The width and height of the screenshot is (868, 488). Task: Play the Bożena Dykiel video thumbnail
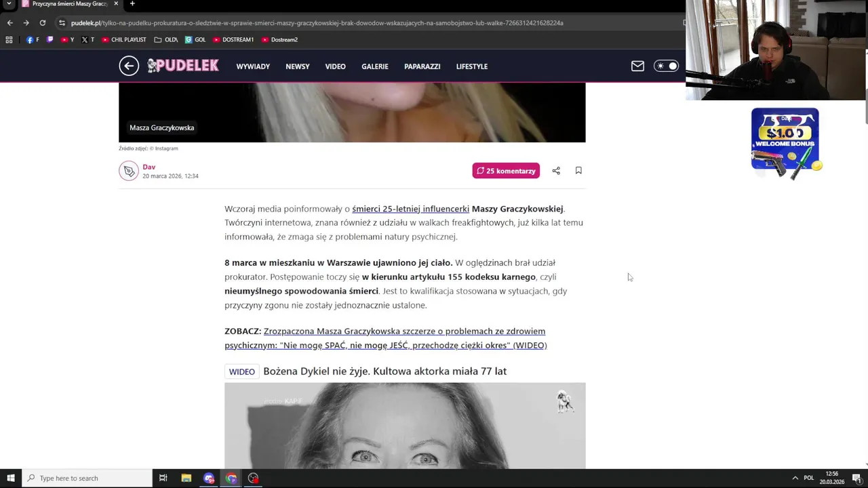point(405,426)
